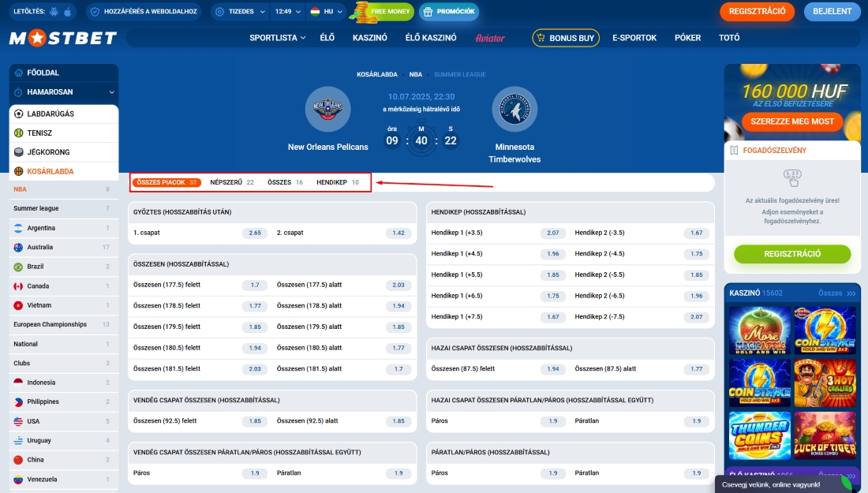Click the Philippines flag icon
Viewport: 868px width, 493px height.
tap(18, 401)
